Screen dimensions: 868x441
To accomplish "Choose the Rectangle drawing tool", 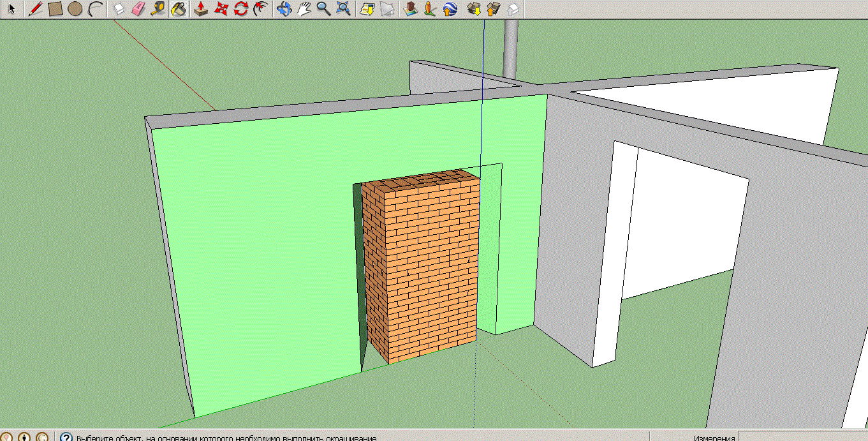I will (x=55, y=9).
